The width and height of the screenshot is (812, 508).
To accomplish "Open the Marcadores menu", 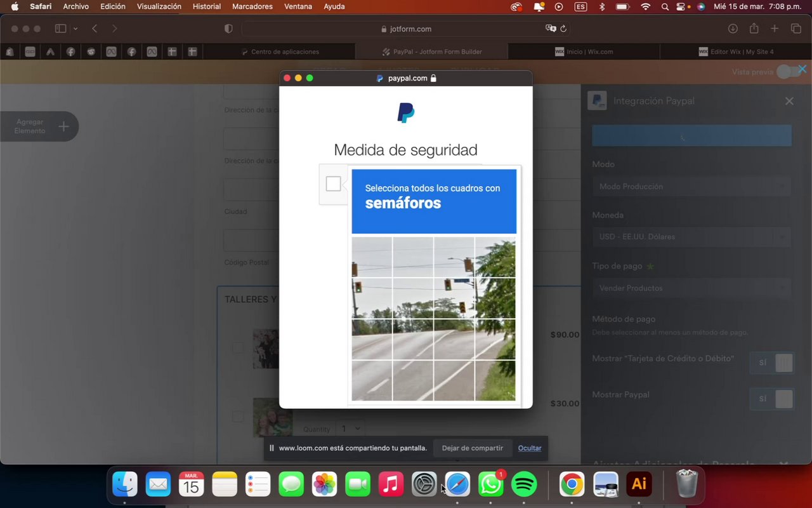I will 252,6.
